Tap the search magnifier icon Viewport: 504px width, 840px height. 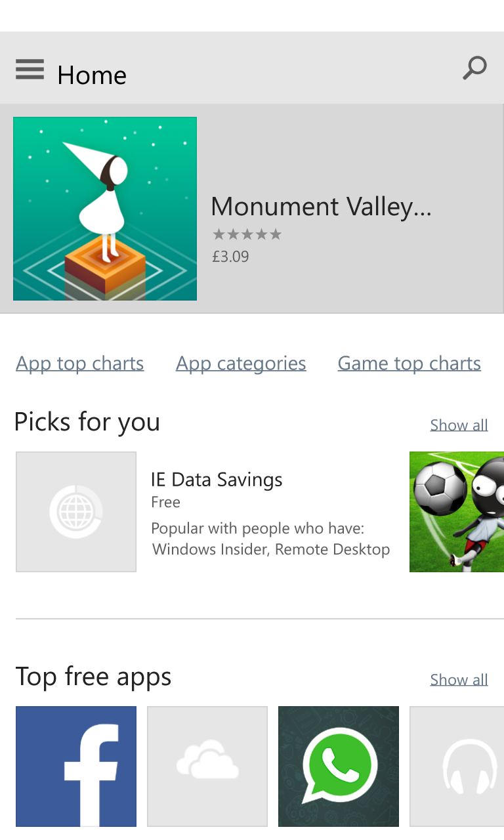[474, 68]
